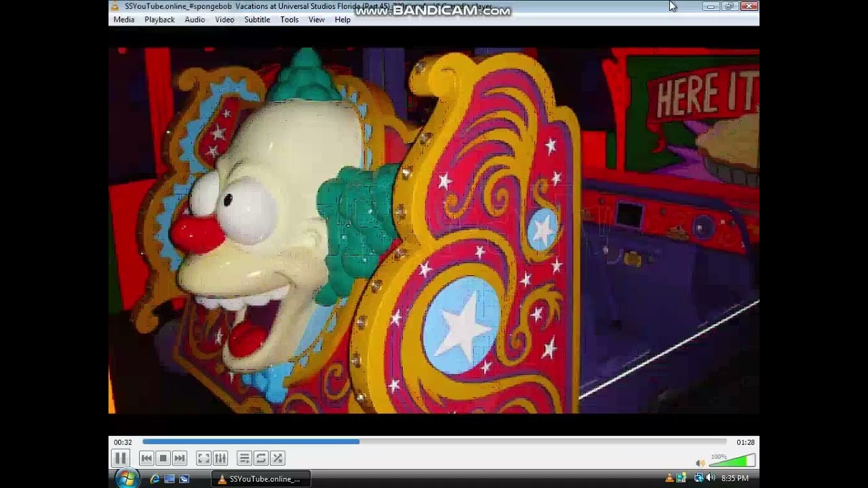Close the VLC media player window
This screenshot has height=488, width=868.
click(749, 6)
